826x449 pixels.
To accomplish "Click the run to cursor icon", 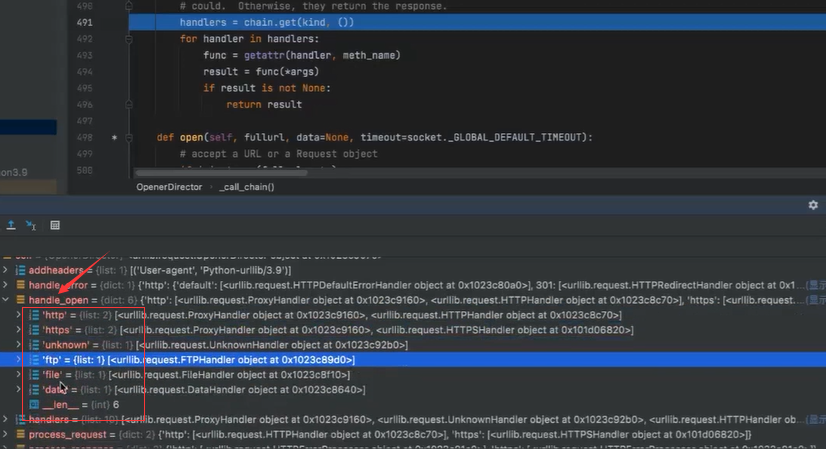I will coord(31,226).
